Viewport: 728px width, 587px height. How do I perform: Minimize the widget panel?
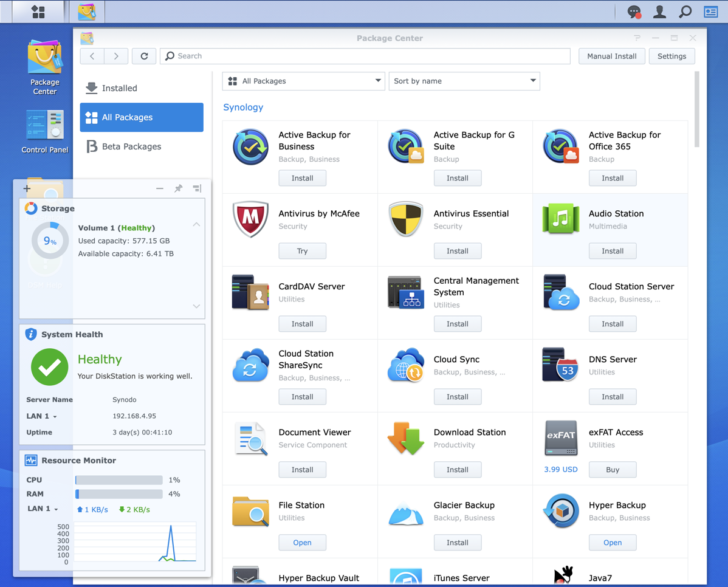(x=160, y=188)
